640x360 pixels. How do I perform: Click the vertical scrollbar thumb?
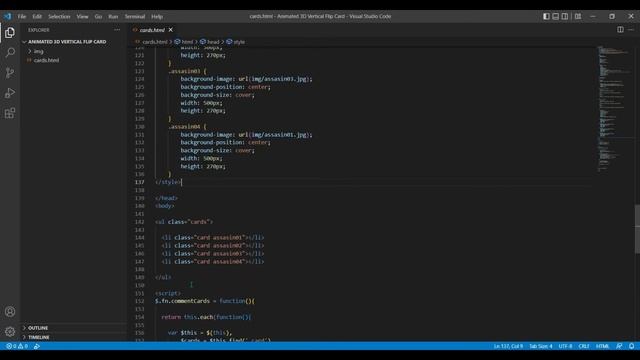coord(637,229)
